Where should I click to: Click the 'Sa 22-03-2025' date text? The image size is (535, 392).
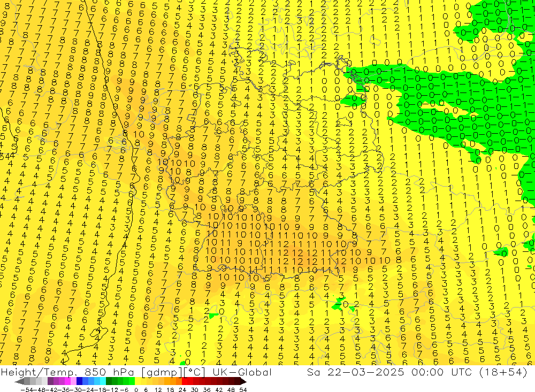(355, 372)
